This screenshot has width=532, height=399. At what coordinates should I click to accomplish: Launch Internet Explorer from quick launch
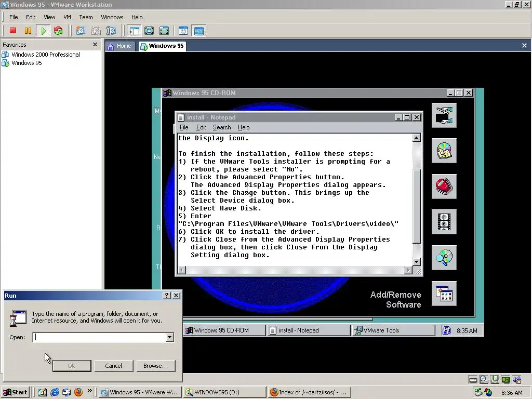(x=54, y=393)
